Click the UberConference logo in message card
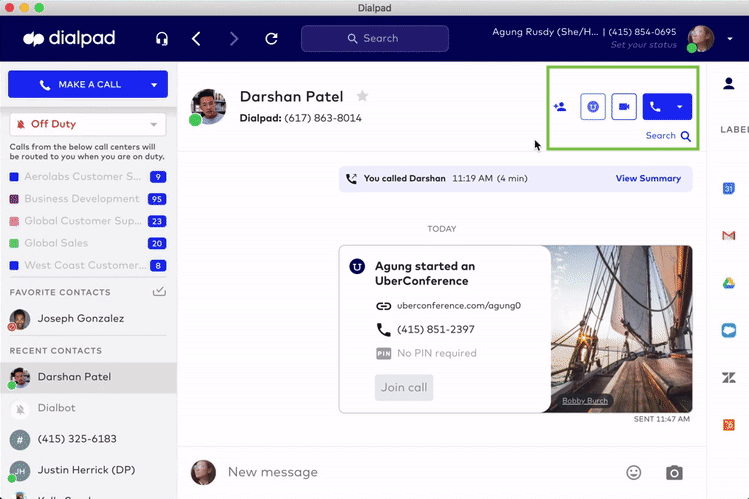This screenshot has height=499, width=749. [x=357, y=266]
